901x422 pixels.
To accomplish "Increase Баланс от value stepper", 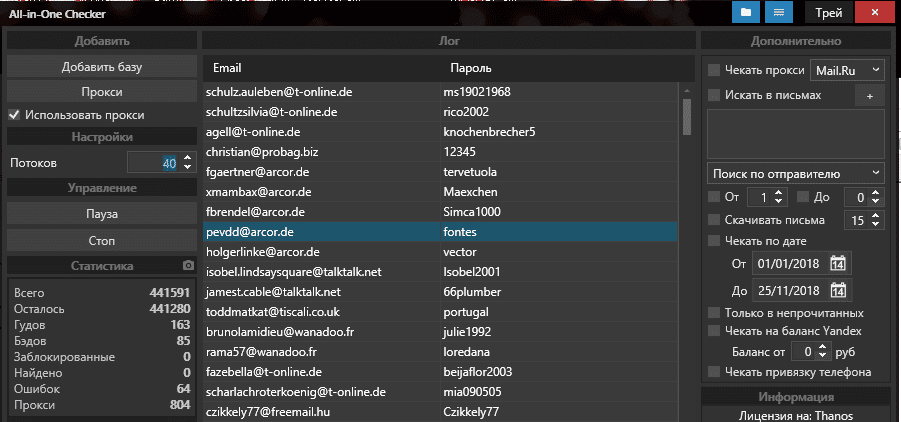I will [822, 347].
